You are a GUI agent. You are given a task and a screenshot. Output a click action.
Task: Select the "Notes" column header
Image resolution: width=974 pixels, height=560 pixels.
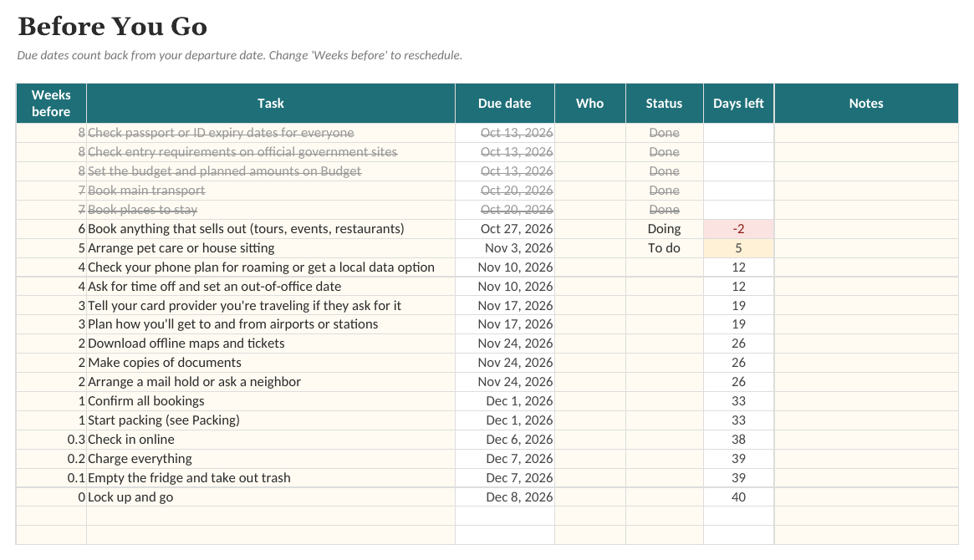(x=866, y=103)
